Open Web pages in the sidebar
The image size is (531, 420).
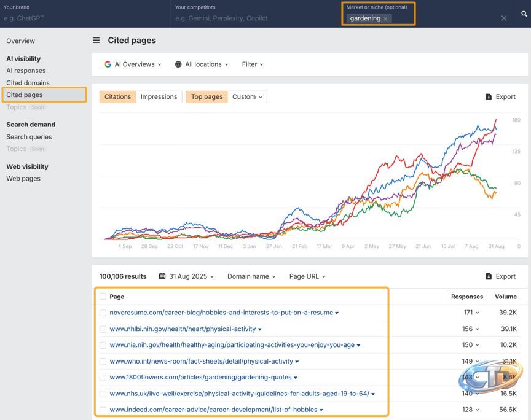(x=23, y=179)
